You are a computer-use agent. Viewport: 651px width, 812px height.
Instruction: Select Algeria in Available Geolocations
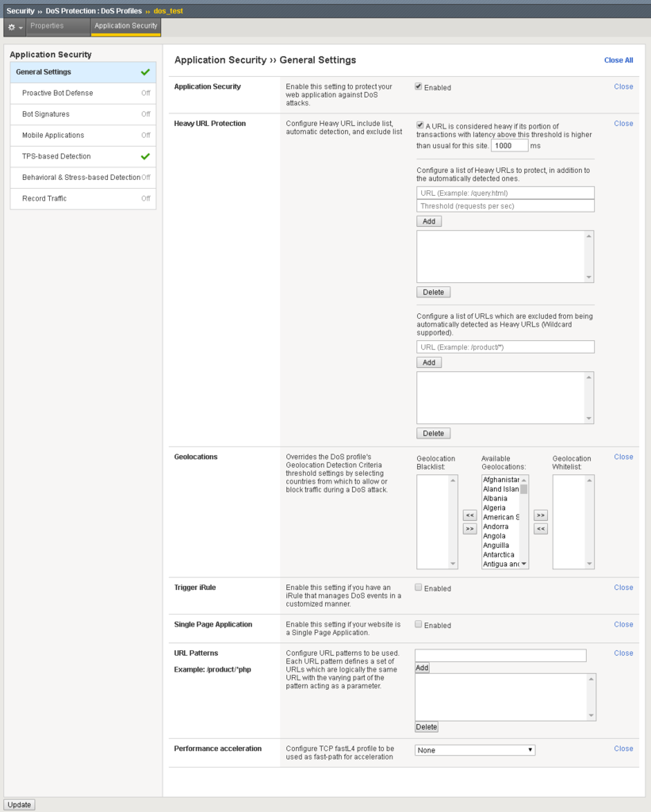point(500,507)
